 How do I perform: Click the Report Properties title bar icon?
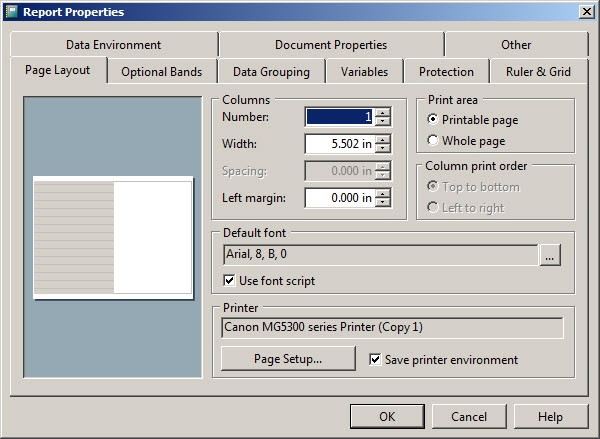point(11,12)
